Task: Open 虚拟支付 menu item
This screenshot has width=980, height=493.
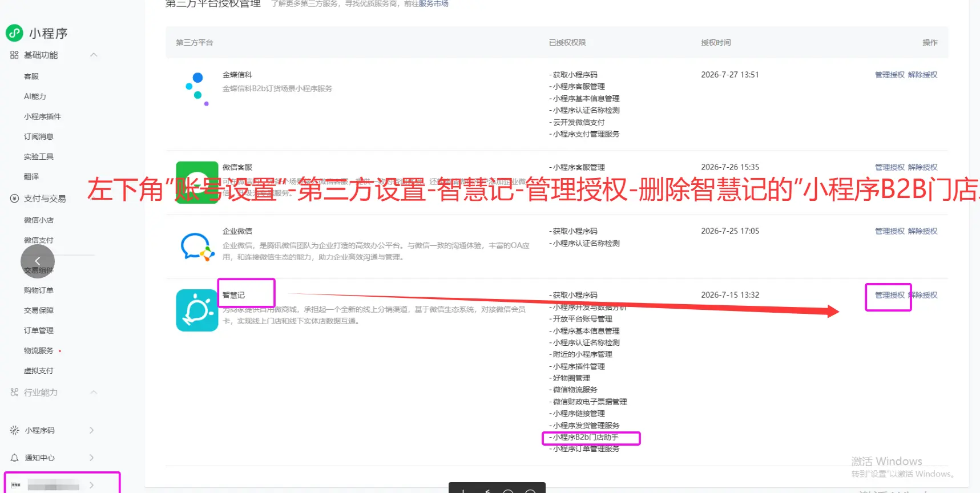Action: point(39,371)
